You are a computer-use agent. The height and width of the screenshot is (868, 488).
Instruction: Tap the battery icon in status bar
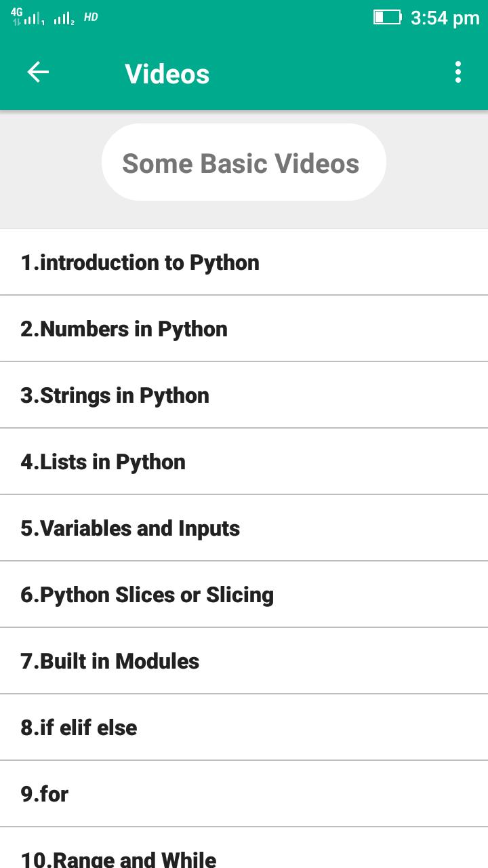click(x=388, y=17)
